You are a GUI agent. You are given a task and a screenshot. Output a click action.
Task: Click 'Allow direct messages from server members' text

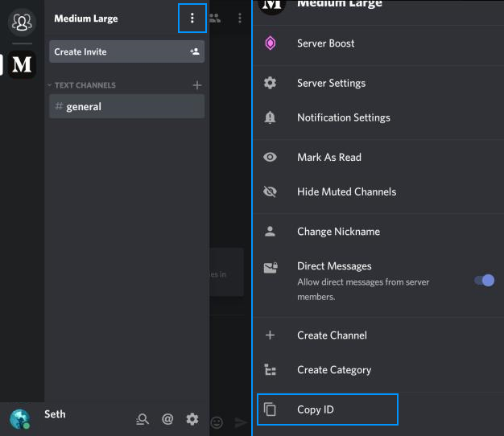pyautogui.click(x=363, y=290)
